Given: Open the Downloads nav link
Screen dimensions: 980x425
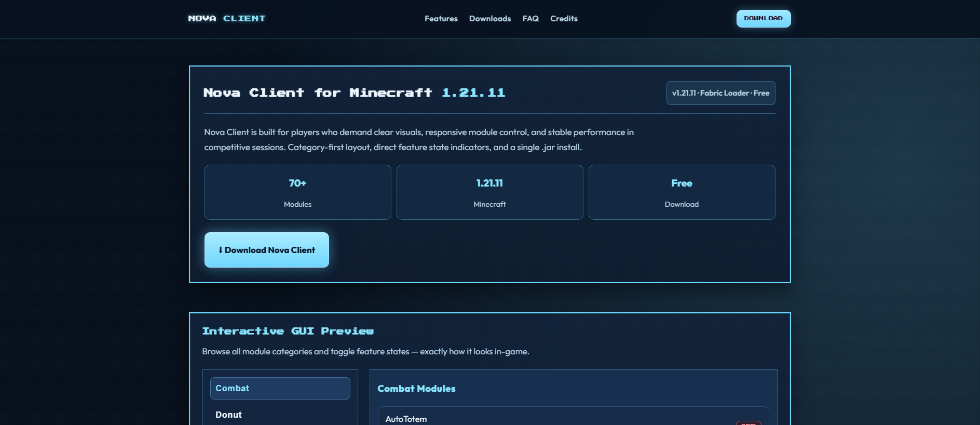Looking at the screenshot, I should (490, 19).
